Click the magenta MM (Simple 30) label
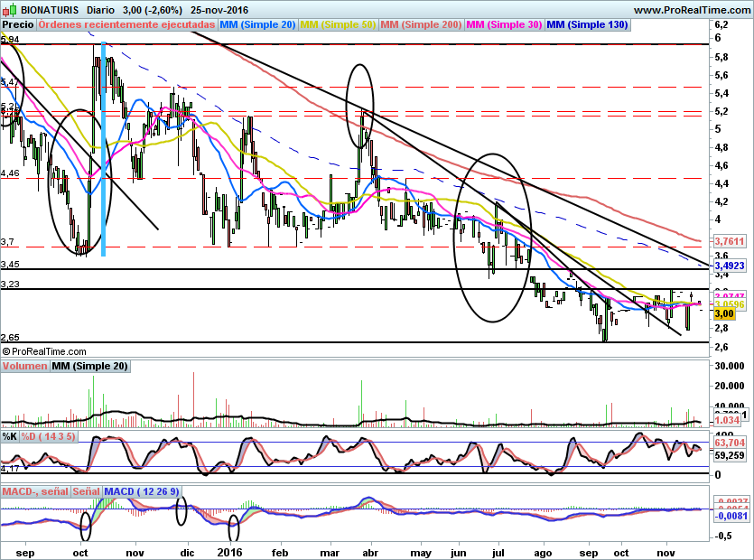Image resolution: width=754 pixels, height=560 pixels. (x=504, y=24)
